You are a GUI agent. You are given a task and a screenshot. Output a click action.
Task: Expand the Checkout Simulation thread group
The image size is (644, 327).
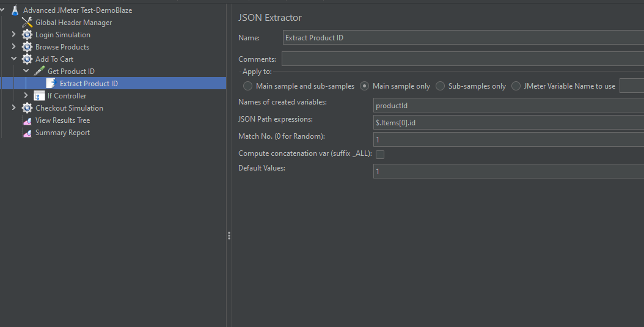[13, 108]
